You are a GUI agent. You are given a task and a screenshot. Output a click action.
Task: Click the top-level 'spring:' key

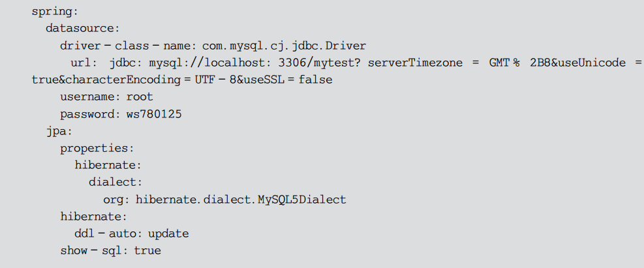tap(52, 12)
